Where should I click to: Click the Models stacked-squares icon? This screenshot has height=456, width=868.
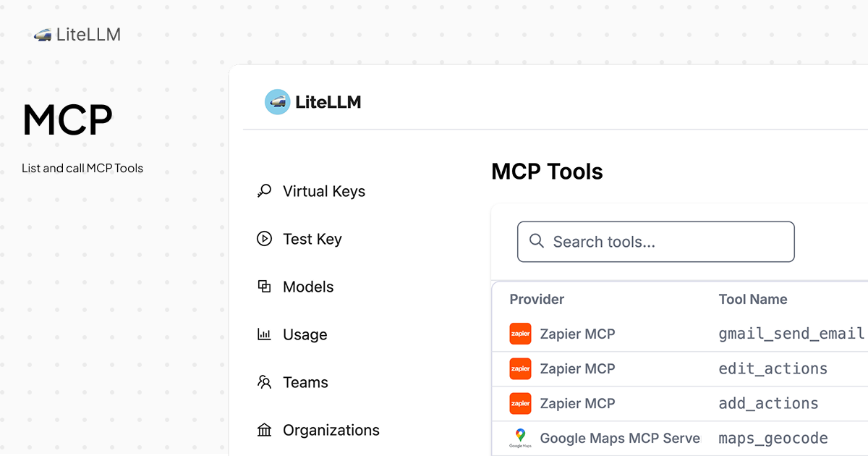pos(264,287)
